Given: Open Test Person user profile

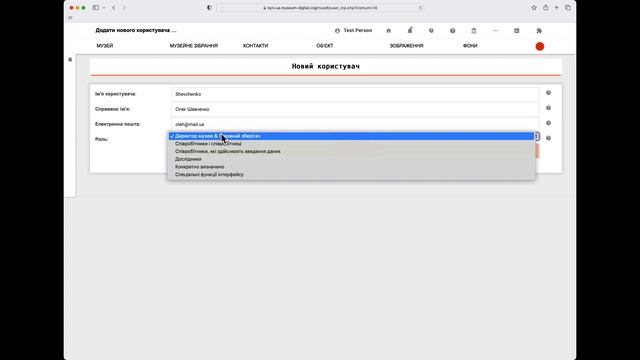Looking at the screenshot, I should point(353,31).
